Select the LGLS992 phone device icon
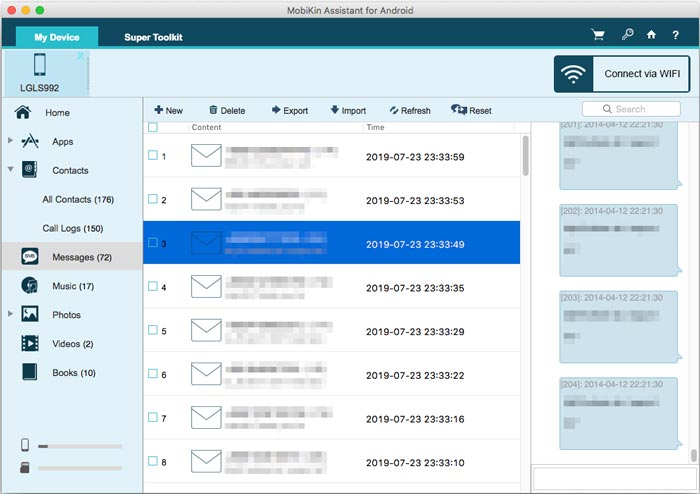Viewport: 700px width, 494px height. tap(40, 64)
